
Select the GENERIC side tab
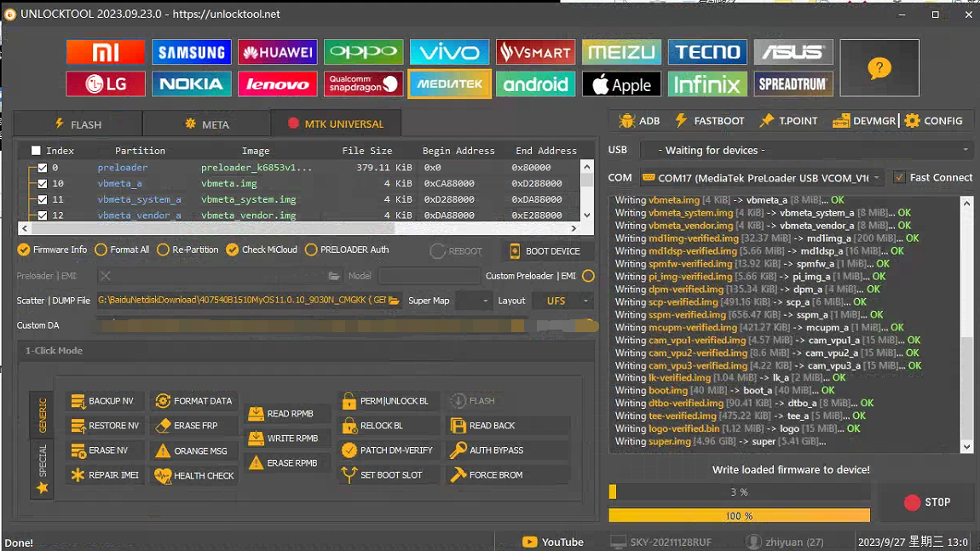pyautogui.click(x=42, y=416)
